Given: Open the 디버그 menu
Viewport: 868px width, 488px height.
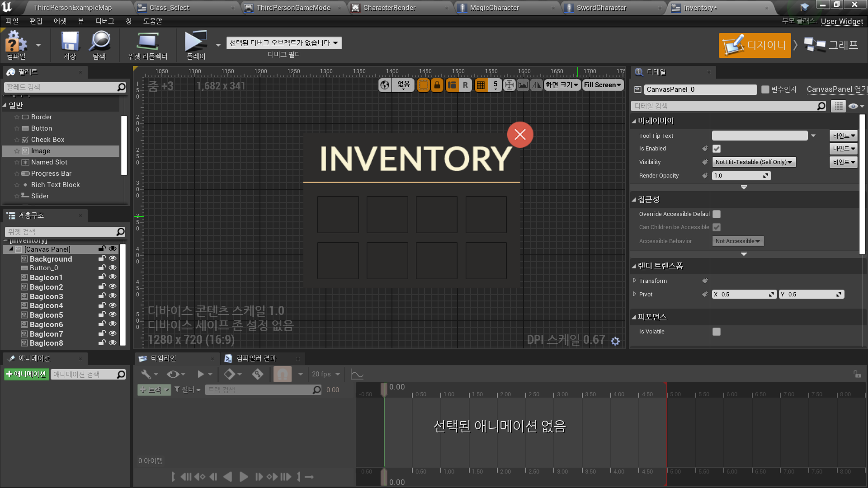Looking at the screenshot, I should (x=104, y=21).
